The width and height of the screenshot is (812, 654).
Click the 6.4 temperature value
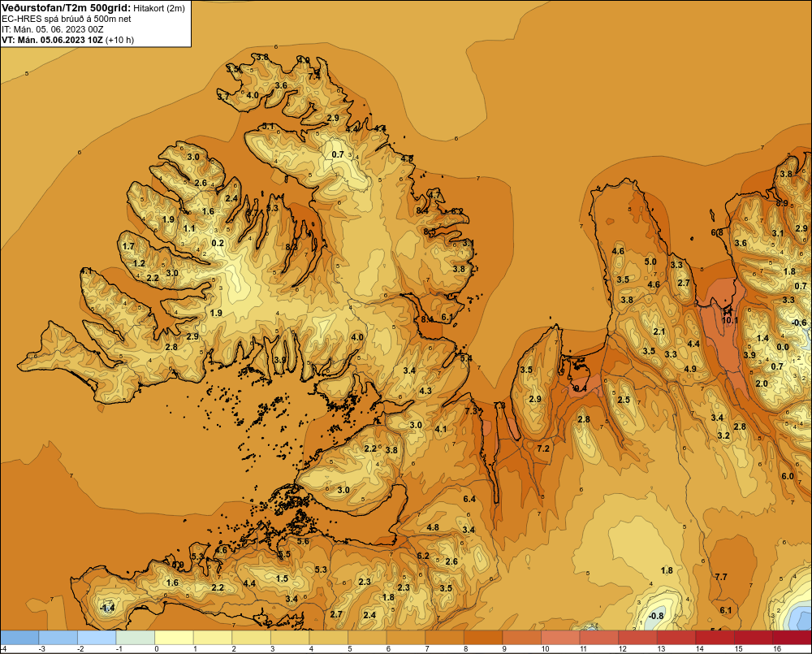[469, 499]
